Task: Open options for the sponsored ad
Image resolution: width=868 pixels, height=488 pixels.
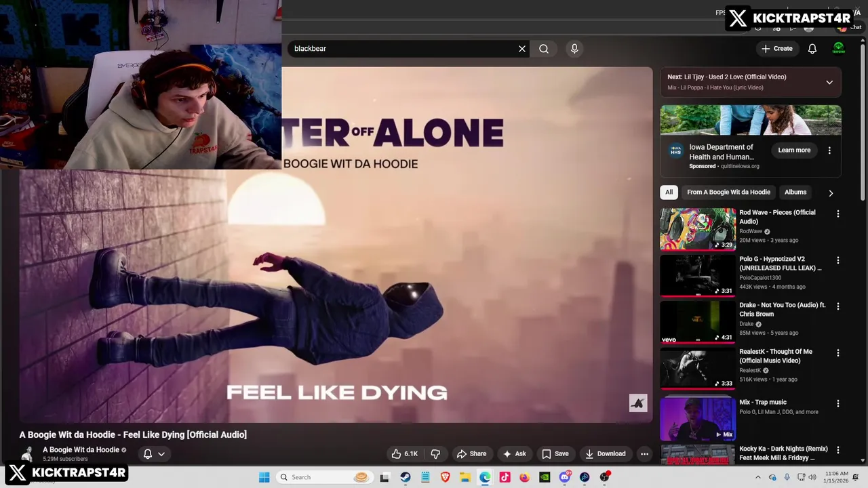Action: [829, 150]
